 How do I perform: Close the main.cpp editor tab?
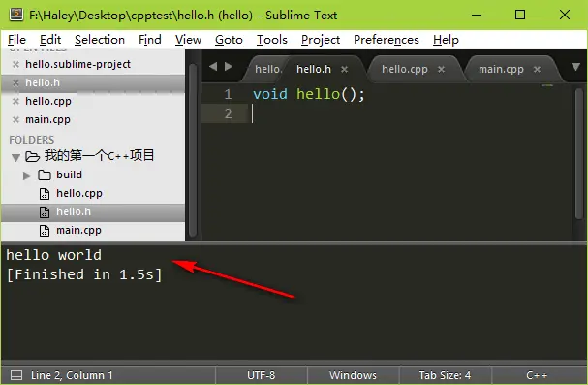[x=537, y=70]
